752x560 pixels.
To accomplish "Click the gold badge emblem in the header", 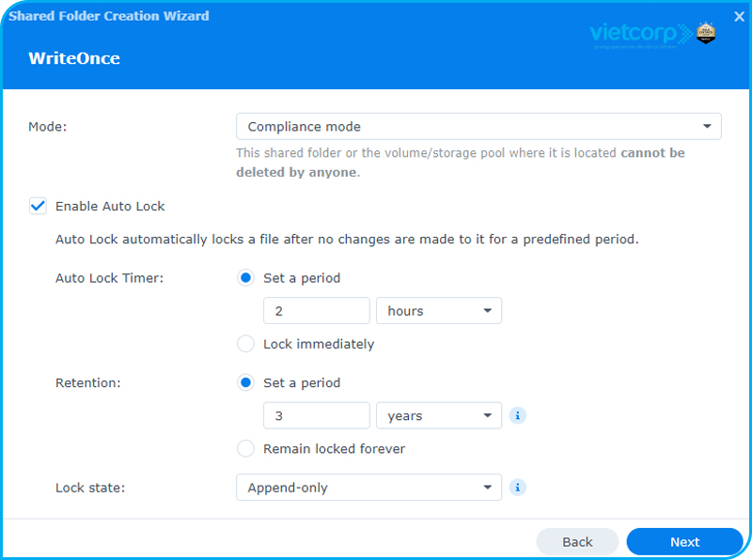I will [x=706, y=34].
